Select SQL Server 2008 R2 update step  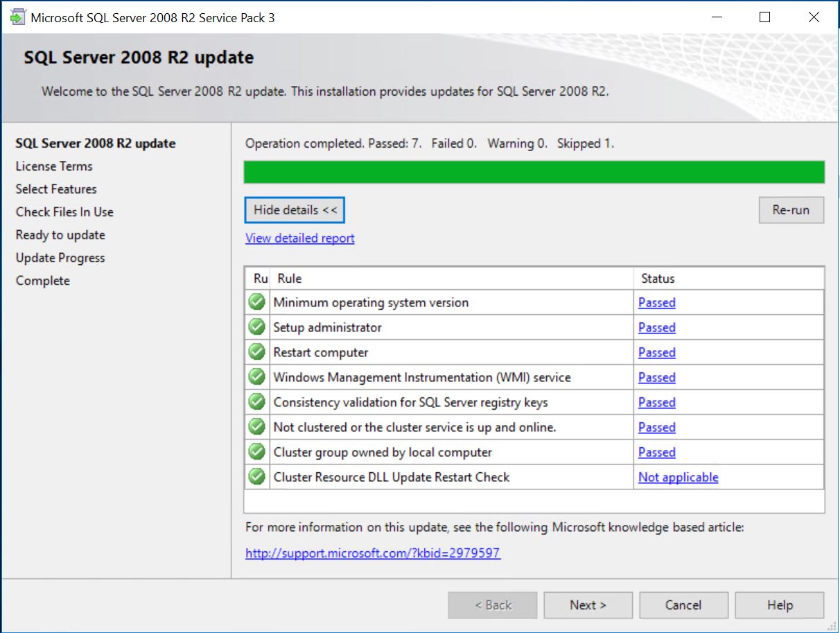[96, 144]
